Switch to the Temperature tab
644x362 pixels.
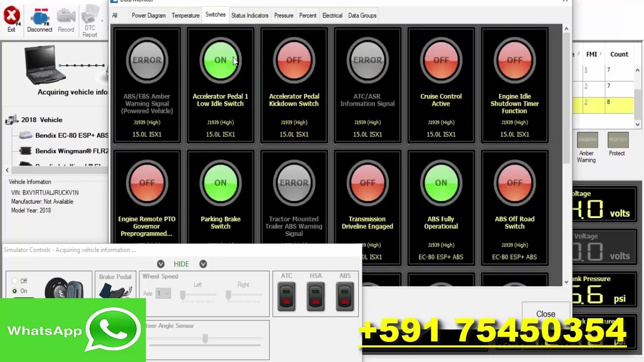click(x=186, y=16)
